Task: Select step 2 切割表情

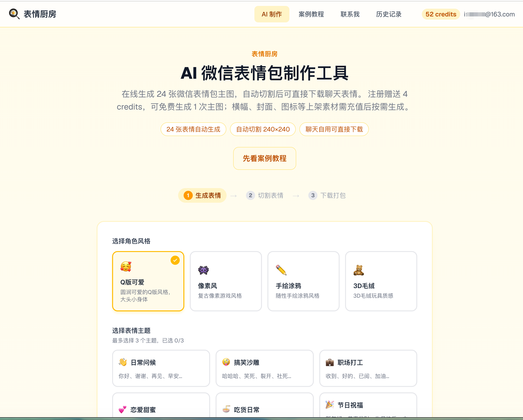Action: coord(265,195)
